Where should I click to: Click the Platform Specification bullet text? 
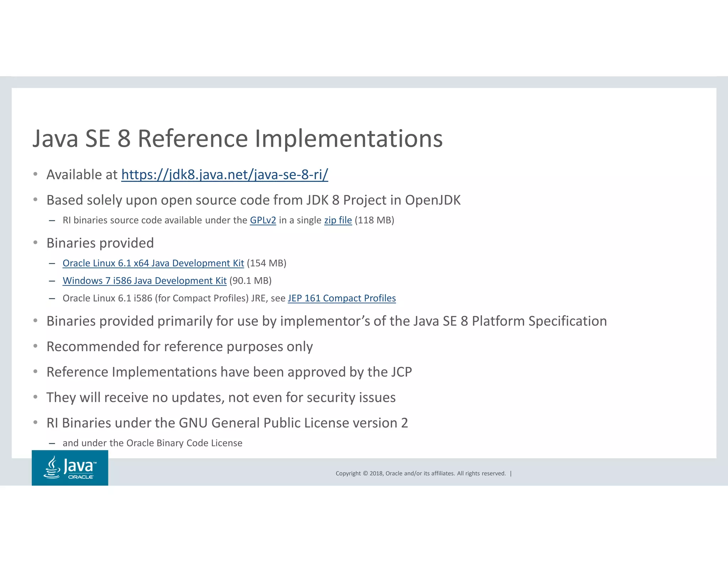[326, 321]
